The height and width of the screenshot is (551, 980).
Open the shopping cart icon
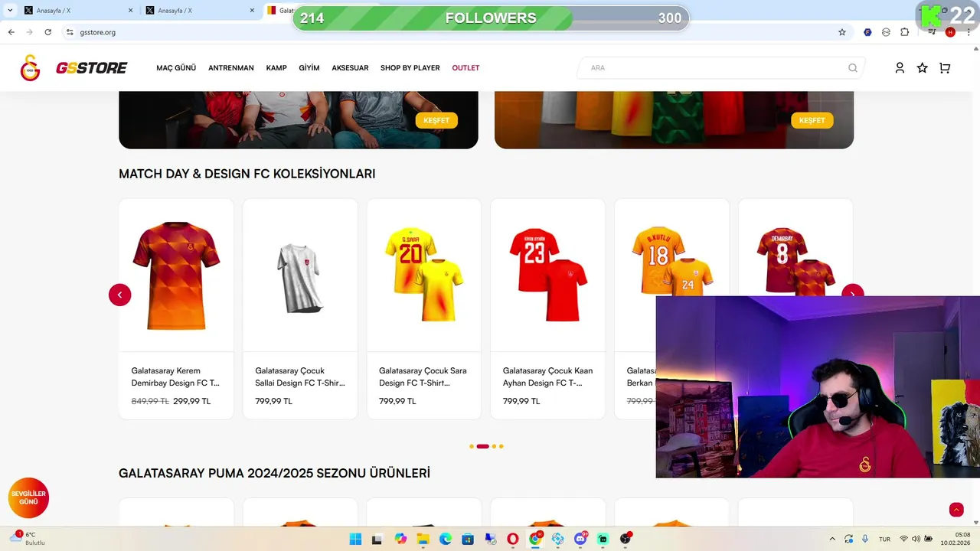point(945,67)
